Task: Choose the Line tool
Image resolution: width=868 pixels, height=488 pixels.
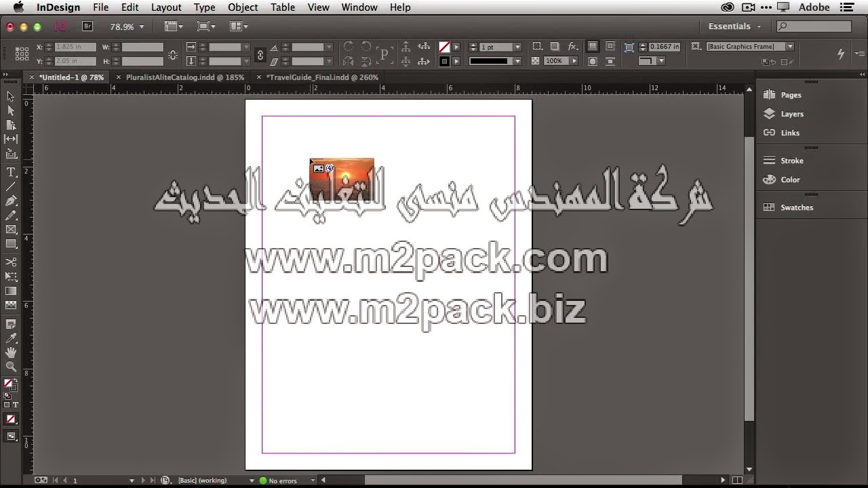Action: pyautogui.click(x=11, y=186)
